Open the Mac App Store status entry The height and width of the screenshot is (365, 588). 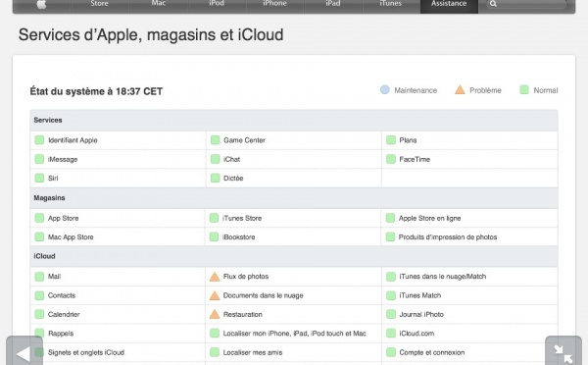(71, 236)
